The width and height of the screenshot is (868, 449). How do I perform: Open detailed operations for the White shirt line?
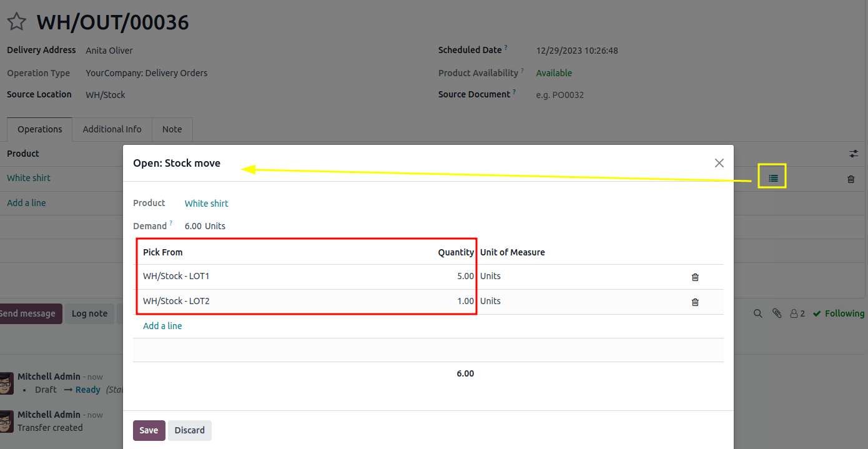tap(772, 176)
